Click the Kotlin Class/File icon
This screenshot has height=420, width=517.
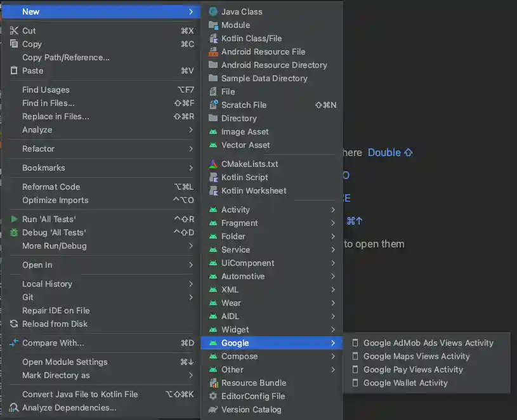point(213,38)
